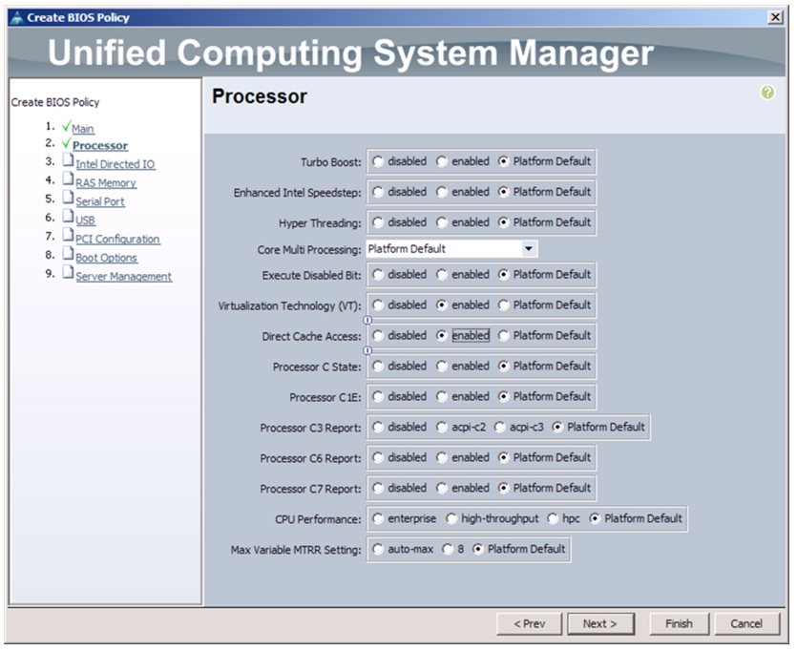Choose high-throughput for CPU Performance
Viewport: 797px width, 672px height.
tap(451, 519)
